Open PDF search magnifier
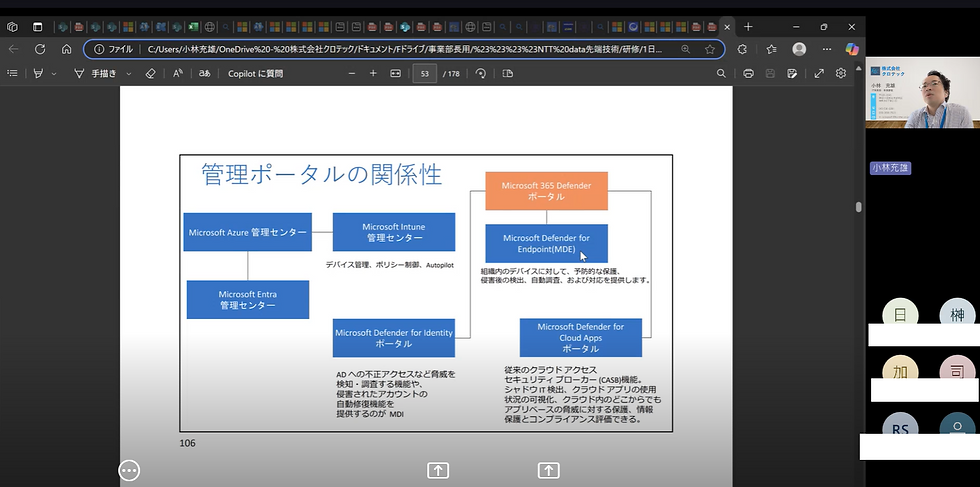The height and width of the screenshot is (487, 980). (x=721, y=73)
